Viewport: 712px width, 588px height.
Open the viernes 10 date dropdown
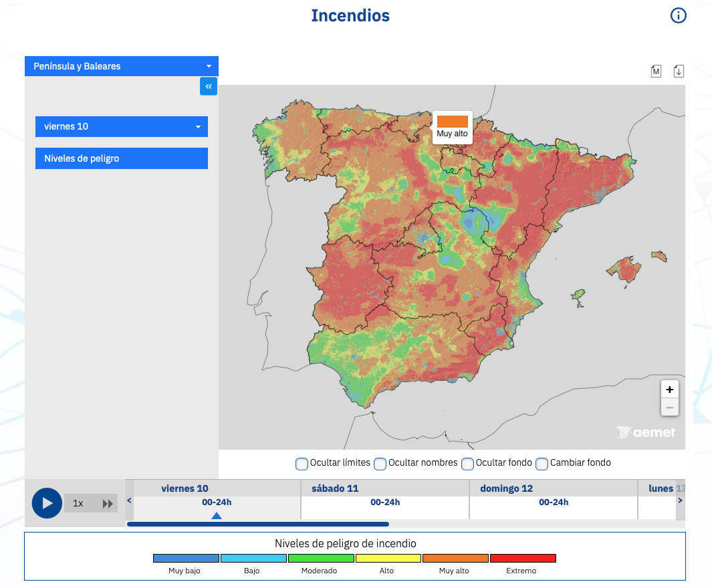tap(122, 126)
